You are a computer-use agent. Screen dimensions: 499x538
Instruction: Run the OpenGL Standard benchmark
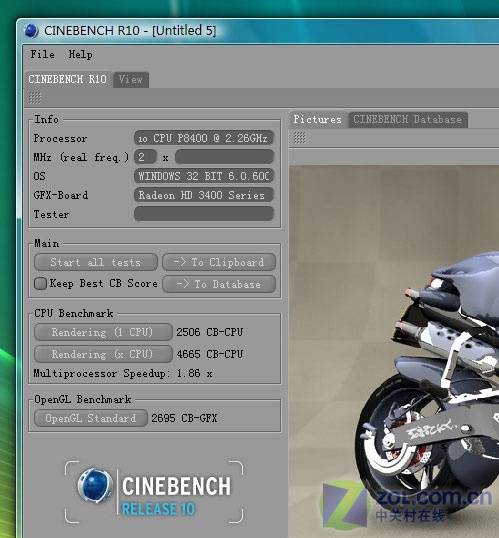coord(91,418)
